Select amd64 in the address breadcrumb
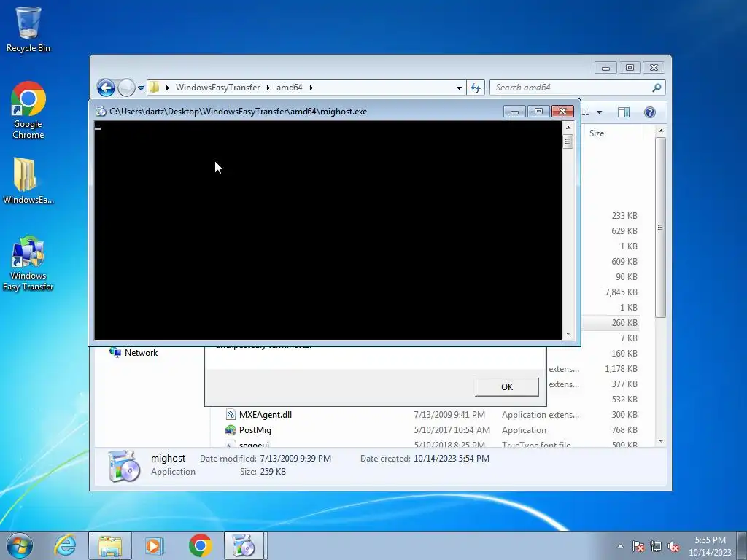The width and height of the screenshot is (747, 560). [x=289, y=87]
